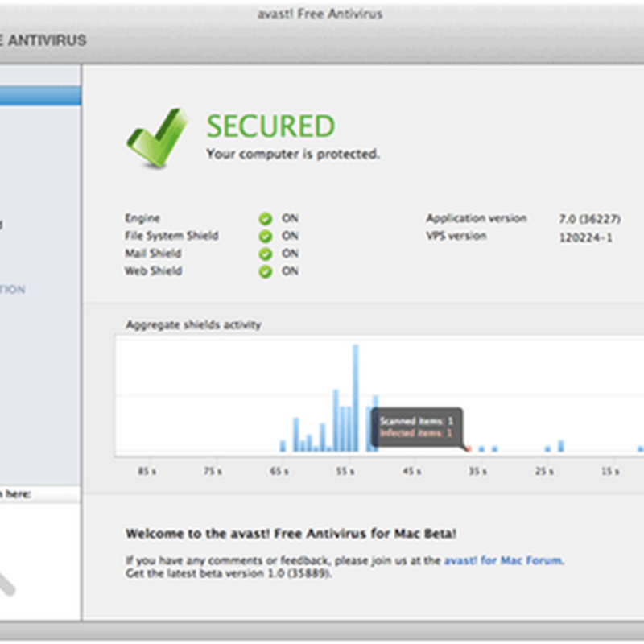Click the red infected item marker on graph

469,449
